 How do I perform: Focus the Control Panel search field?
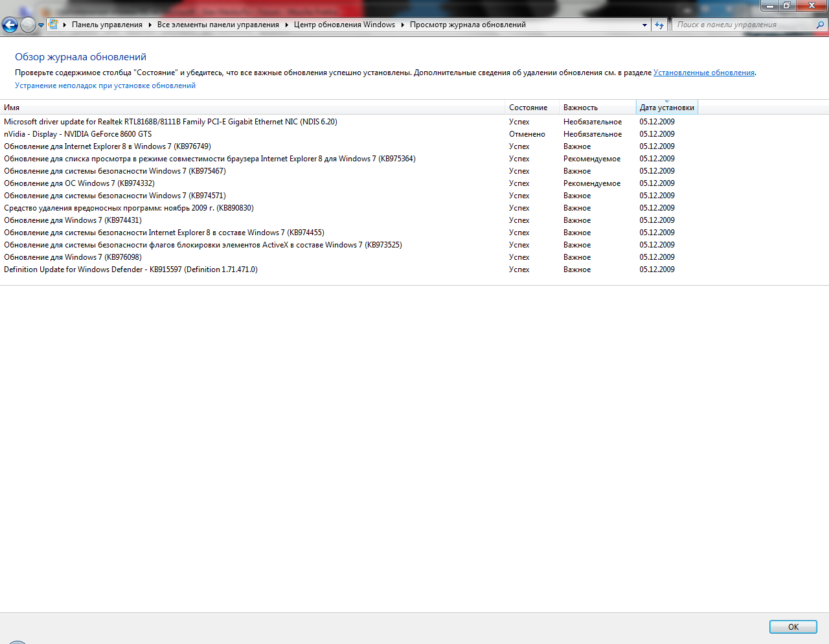pyautogui.click(x=745, y=25)
